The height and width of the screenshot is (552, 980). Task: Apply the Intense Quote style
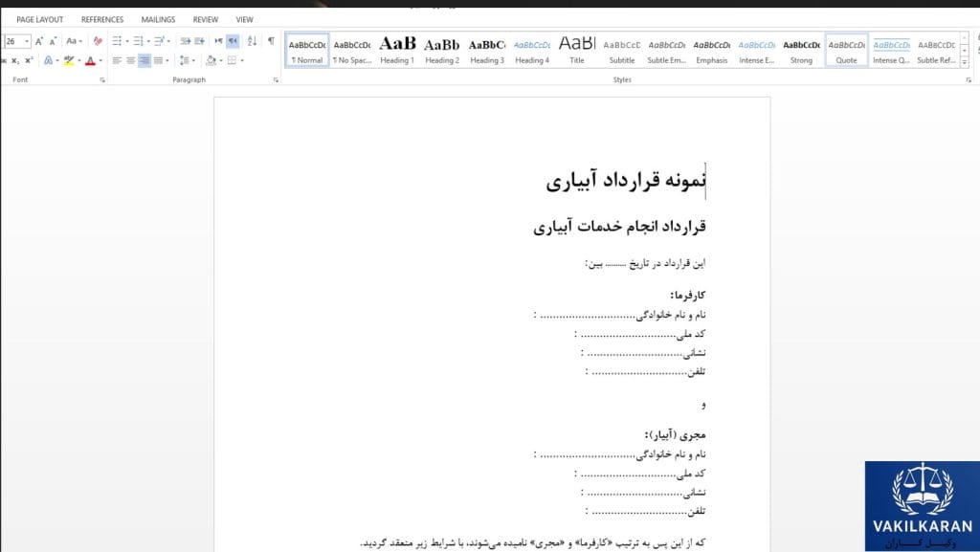pyautogui.click(x=892, y=51)
